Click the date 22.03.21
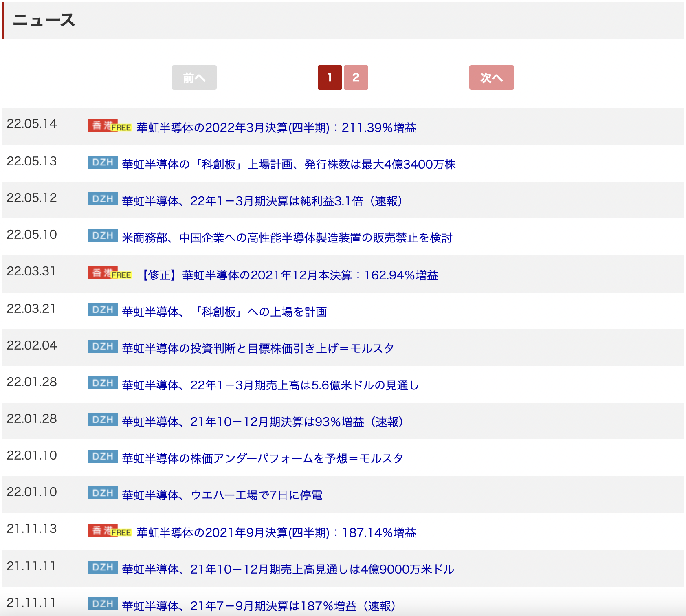The width and height of the screenshot is (686, 616). click(x=31, y=309)
